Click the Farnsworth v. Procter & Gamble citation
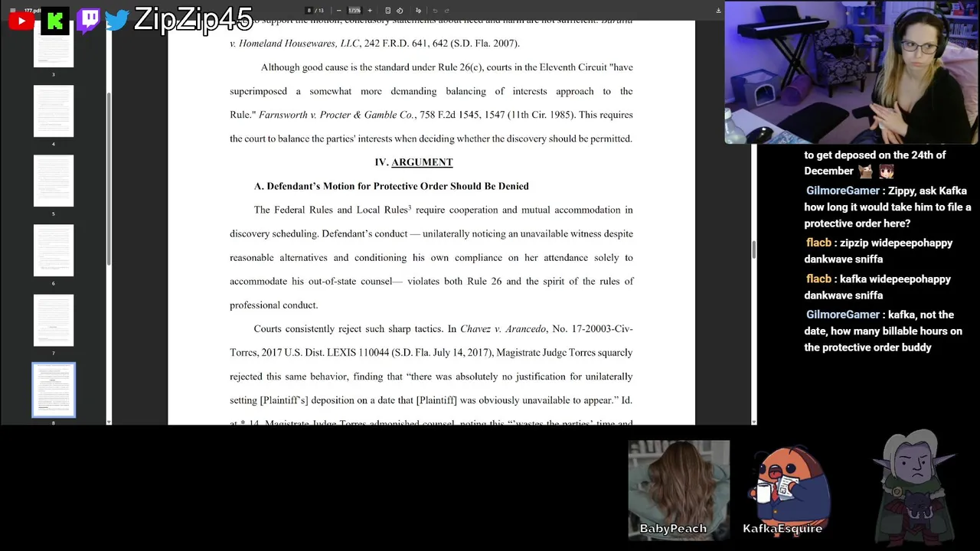This screenshot has height=551, width=980. click(x=336, y=115)
